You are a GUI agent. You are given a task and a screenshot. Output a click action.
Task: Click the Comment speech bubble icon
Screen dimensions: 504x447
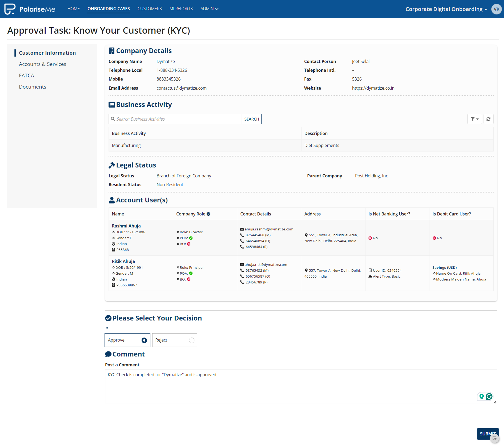point(108,354)
